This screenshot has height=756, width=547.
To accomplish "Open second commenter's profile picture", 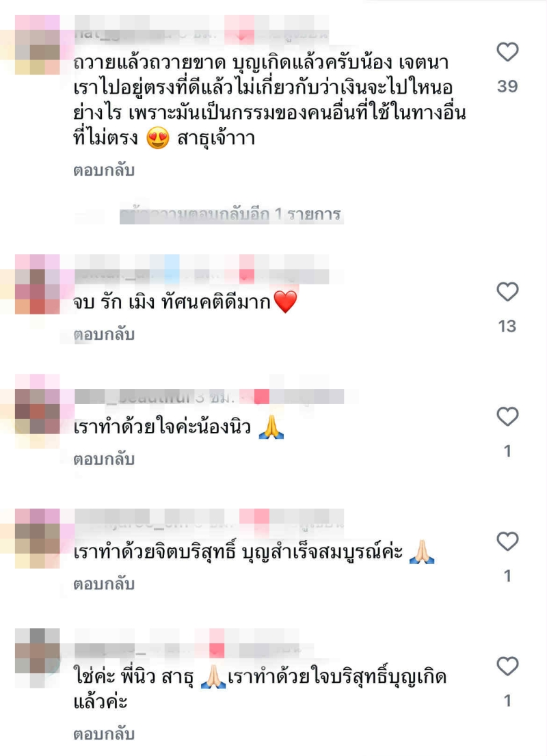I will (x=38, y=284).
